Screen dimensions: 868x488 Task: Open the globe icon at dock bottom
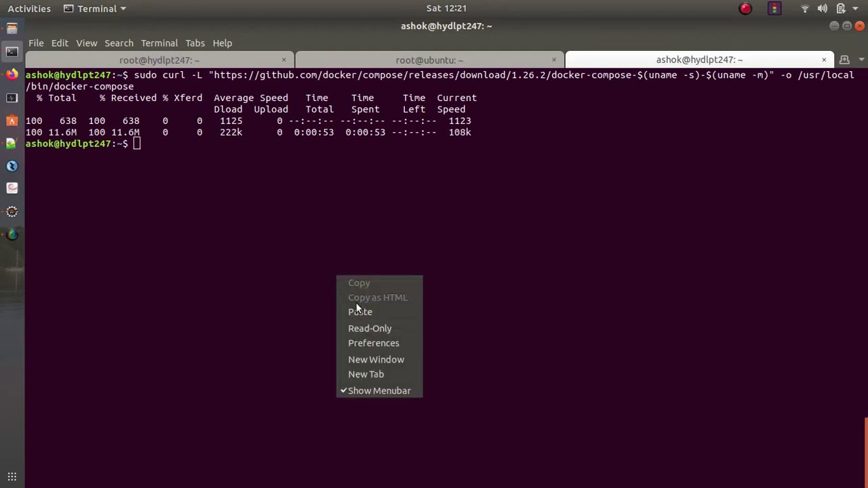(12, 235)
